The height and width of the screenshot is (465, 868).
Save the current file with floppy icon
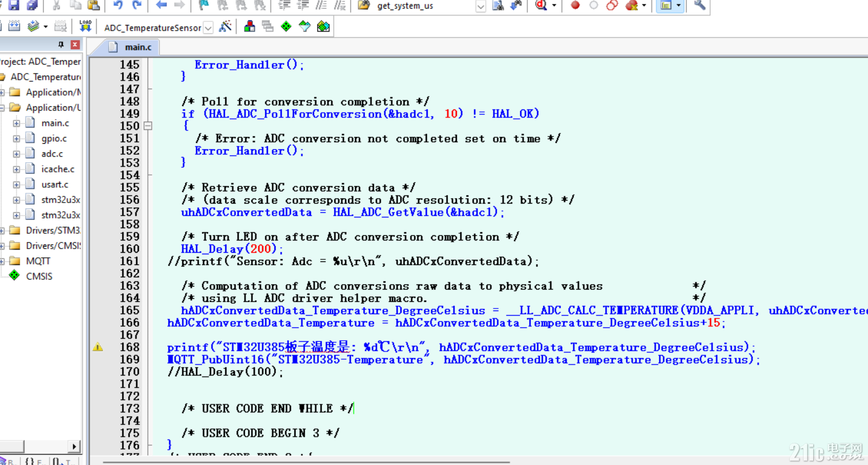14,5
